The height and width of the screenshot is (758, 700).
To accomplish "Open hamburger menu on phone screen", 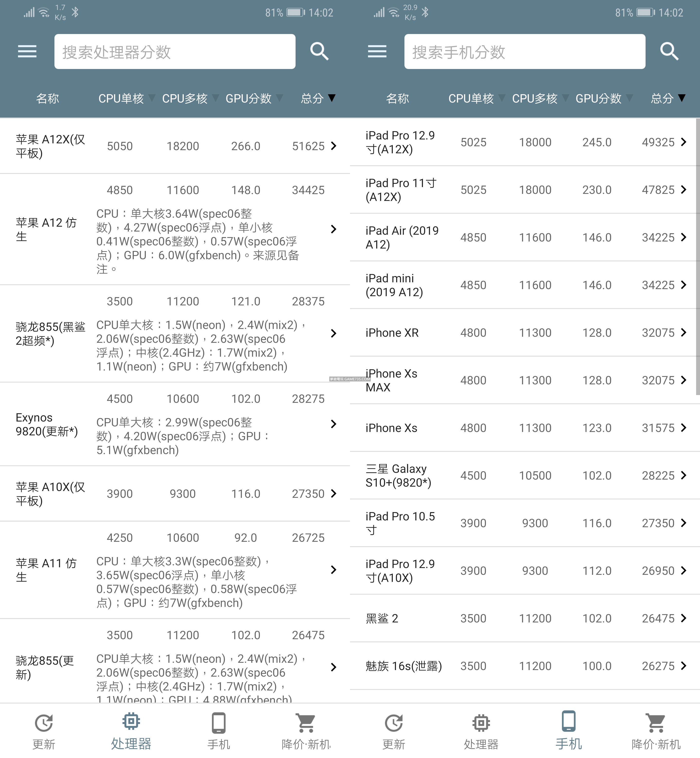I will tap(377, 52).
